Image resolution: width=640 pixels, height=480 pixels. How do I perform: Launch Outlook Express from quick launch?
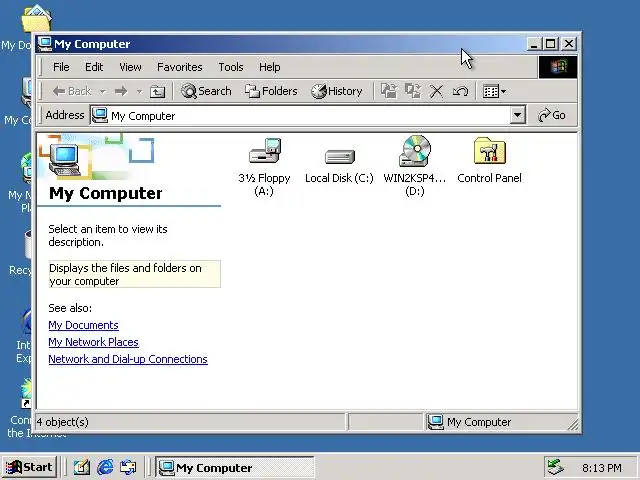128,467
